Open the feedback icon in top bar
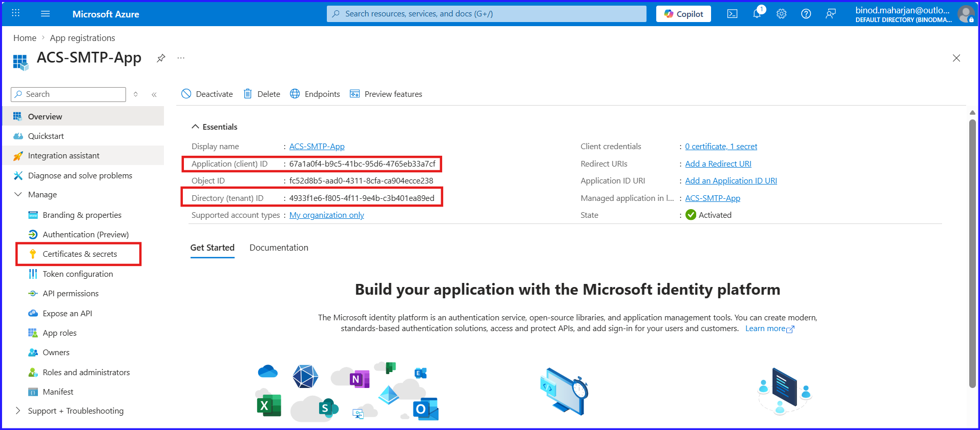 [x=830, y=14]
